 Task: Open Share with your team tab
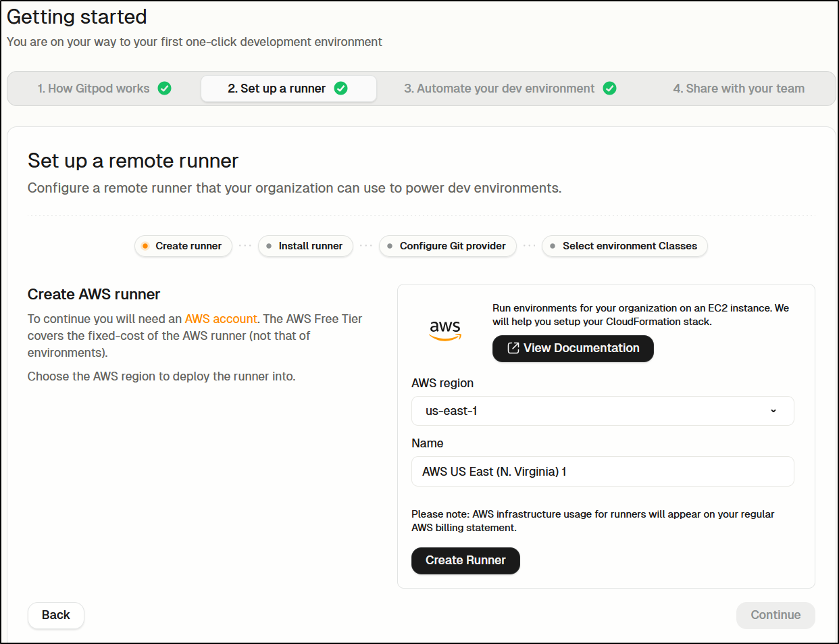click(x=738, y=89)
